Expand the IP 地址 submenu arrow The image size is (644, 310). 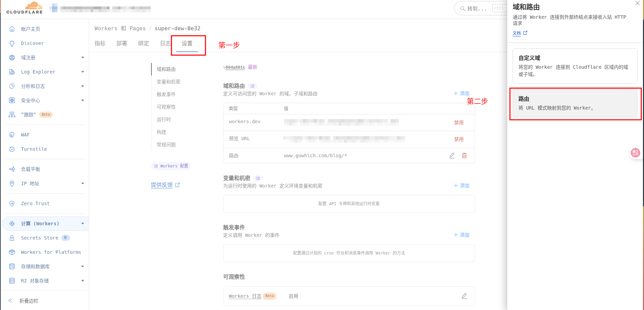click(x=83, y=183)
